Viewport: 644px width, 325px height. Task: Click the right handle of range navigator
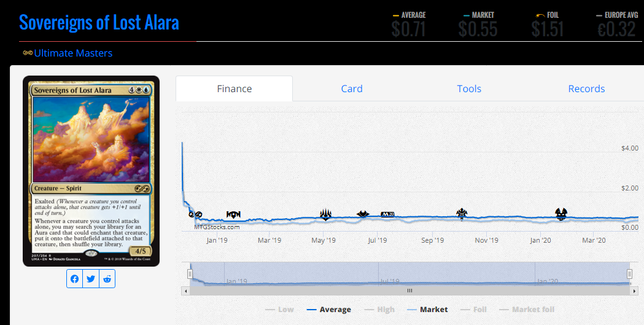[x=629, y=273]
